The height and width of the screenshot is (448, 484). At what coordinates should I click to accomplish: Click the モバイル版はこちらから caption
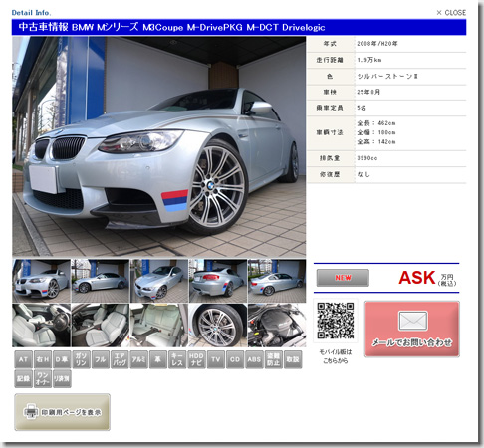pyautogui.click(x=336, y=356)
